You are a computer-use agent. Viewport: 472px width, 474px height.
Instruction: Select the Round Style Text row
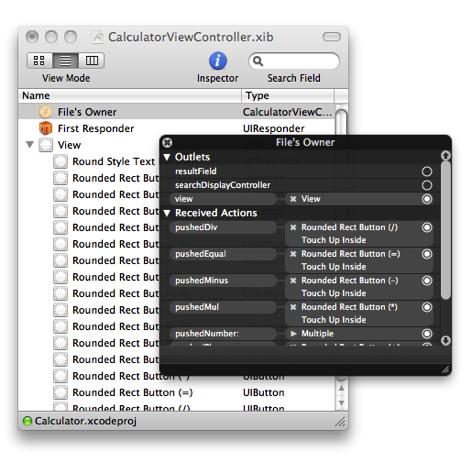113,161
